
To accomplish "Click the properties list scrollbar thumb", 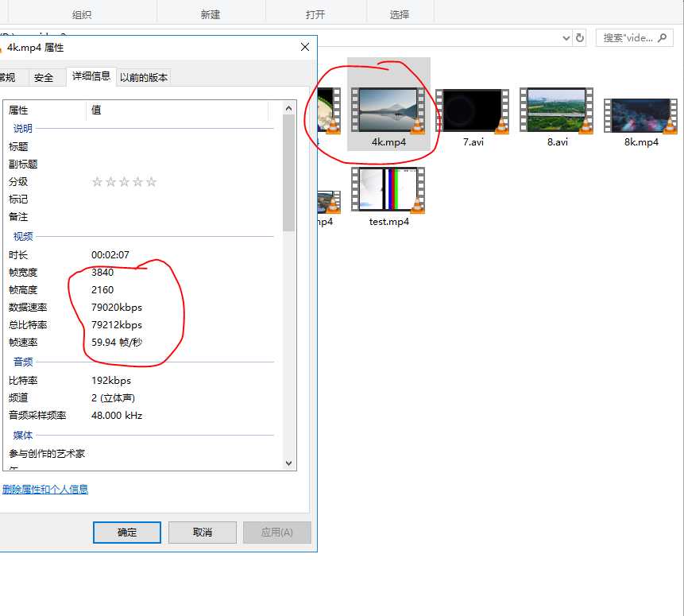I will (288, 173).
